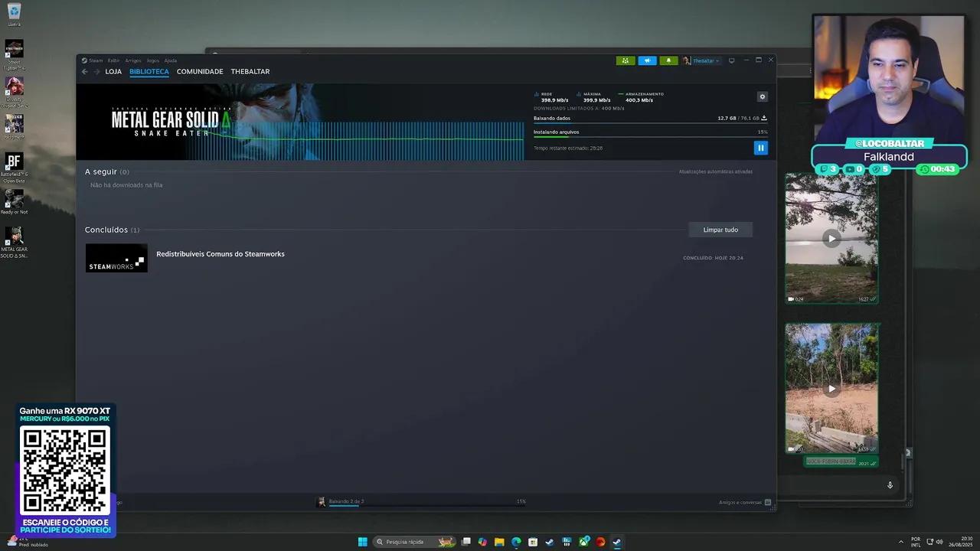Open METAL GEAR SOLID desktop shortcut
The width and height of the screenshot is (980, 551).
14,242
